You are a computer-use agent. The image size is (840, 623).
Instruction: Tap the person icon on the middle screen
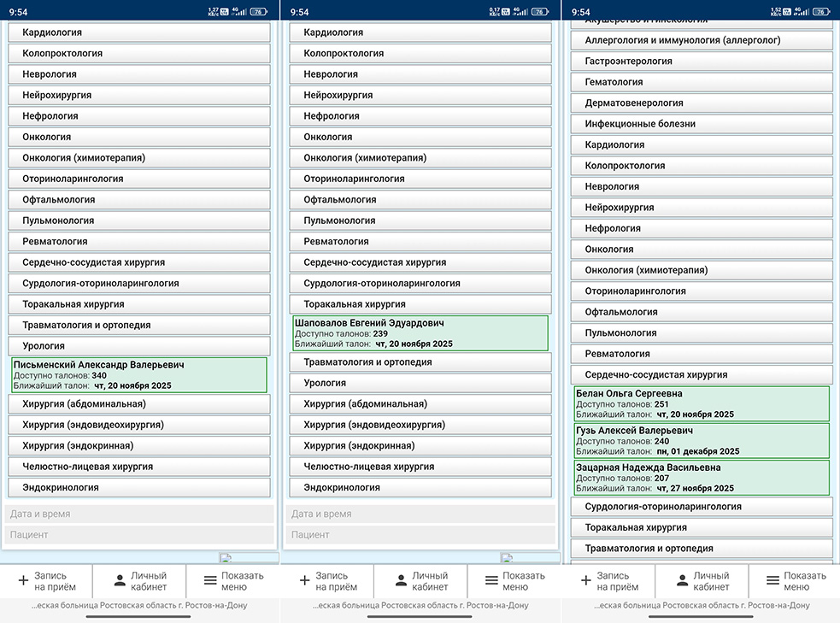pos(399,581)
